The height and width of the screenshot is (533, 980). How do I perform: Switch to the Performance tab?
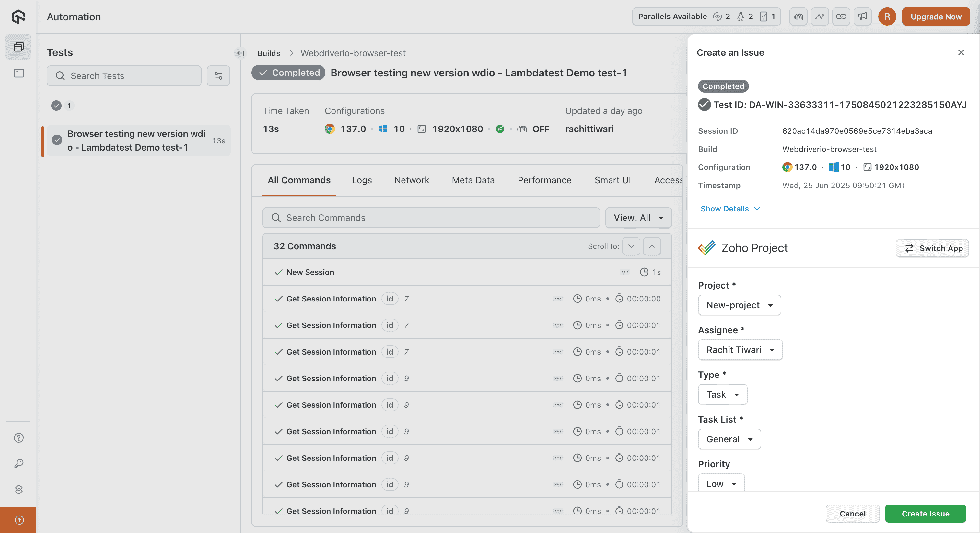pyautogui.click(x=544, y=180)
